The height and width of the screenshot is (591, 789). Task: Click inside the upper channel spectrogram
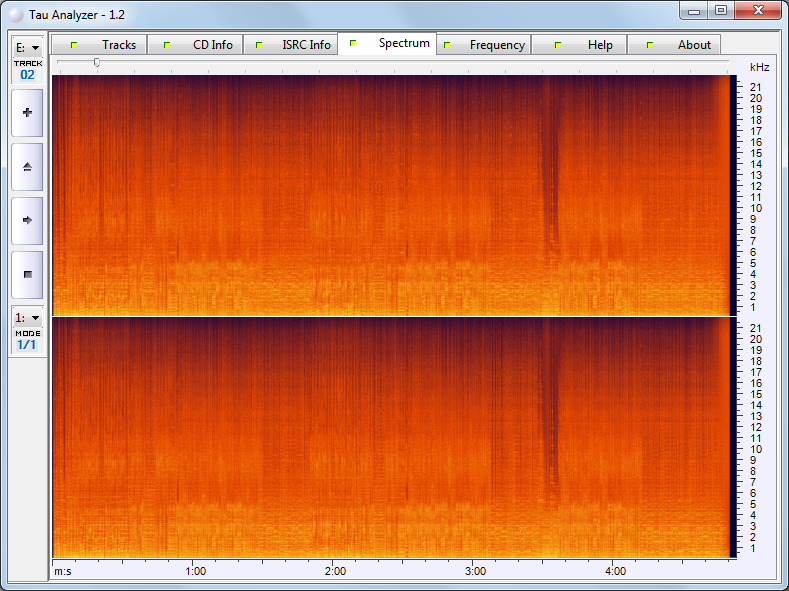click(x=390, y=195)
